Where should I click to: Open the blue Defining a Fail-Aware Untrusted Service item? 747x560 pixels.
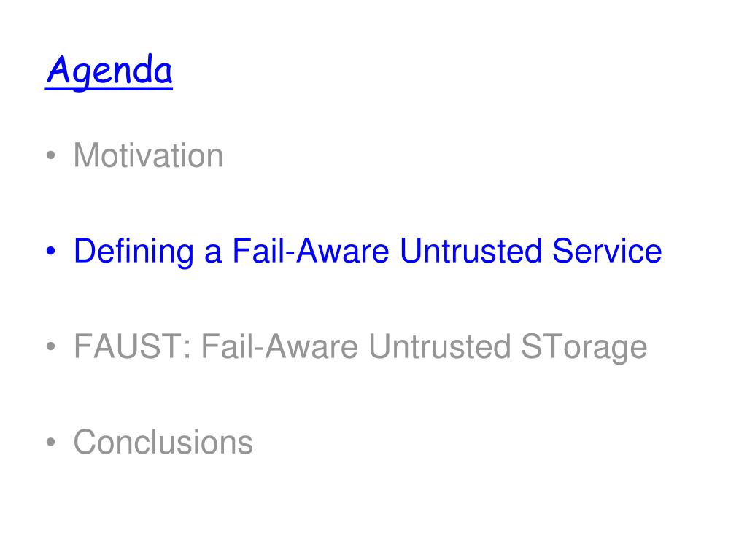click(368, 252)
